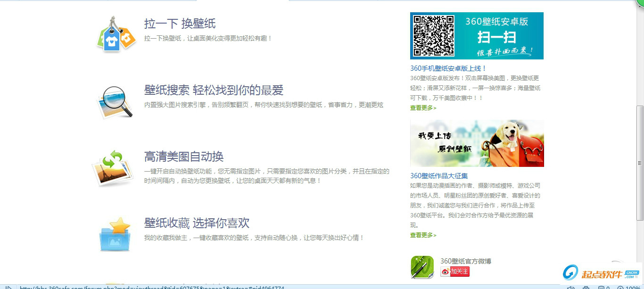Click the green 360壁纸 app icon
Image resolution: width=644 pixels, height=289 pixels.
click(x=422, y=267)
